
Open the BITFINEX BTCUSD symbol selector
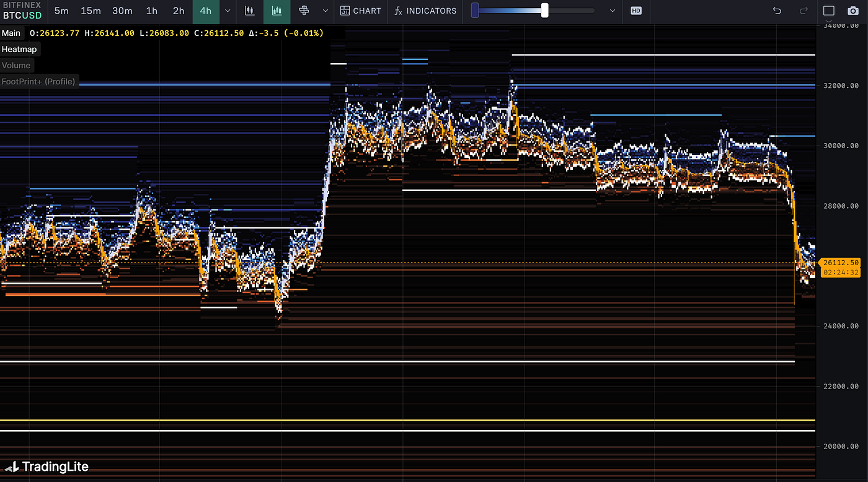click(x=22, y=11)
